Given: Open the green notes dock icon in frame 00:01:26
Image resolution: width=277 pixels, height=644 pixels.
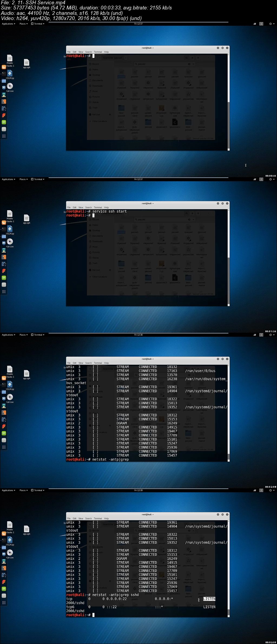Looking at the screenshot, I should [4, 278].
